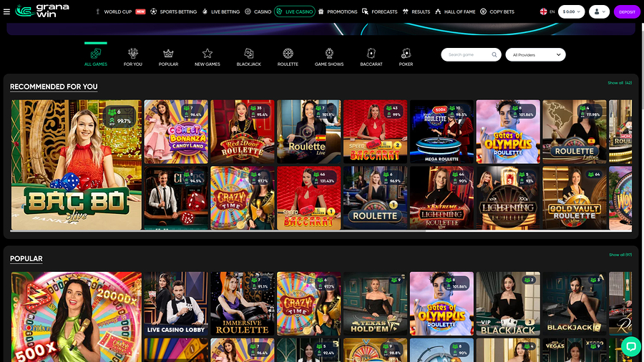Viewport: 644px width, 362px height.
Task: Open the Lightning Roulette game
Action: click(508, 198)
